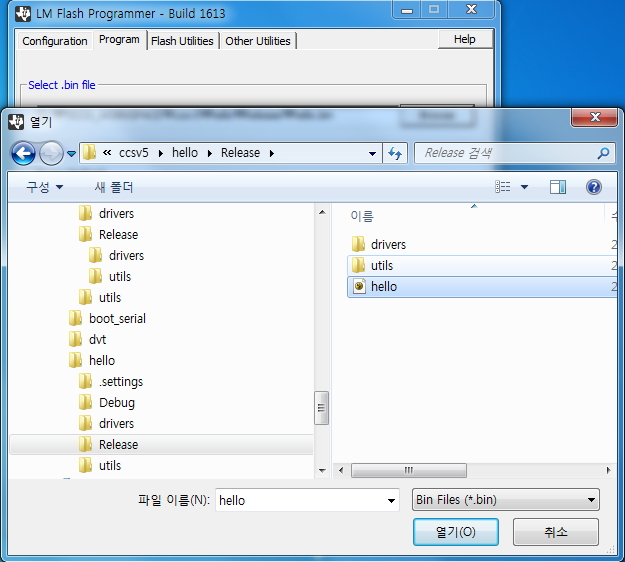Click the ccsv5 breadcrumb segment
The image size is (625, 562).
(134, 153)
